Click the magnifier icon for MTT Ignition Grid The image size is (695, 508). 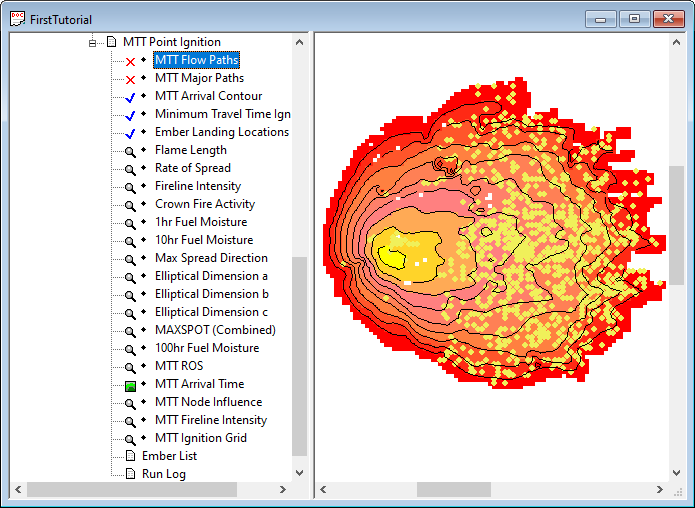[x=130, y=439]
